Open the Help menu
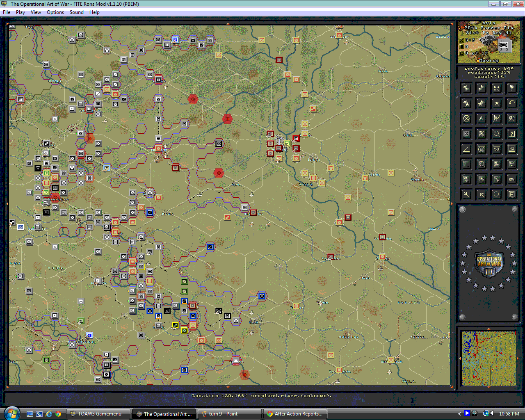The image size is (525, 420). click(94, 12)
